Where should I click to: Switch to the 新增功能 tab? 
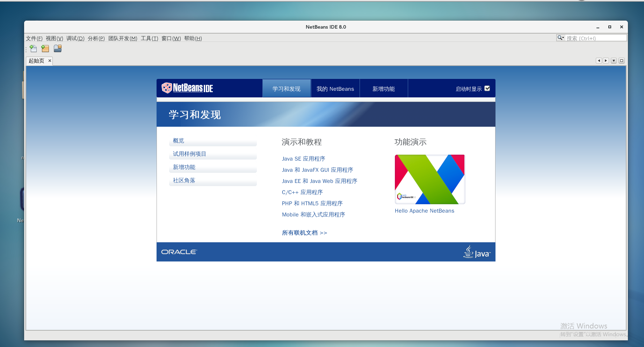[383, 88]
